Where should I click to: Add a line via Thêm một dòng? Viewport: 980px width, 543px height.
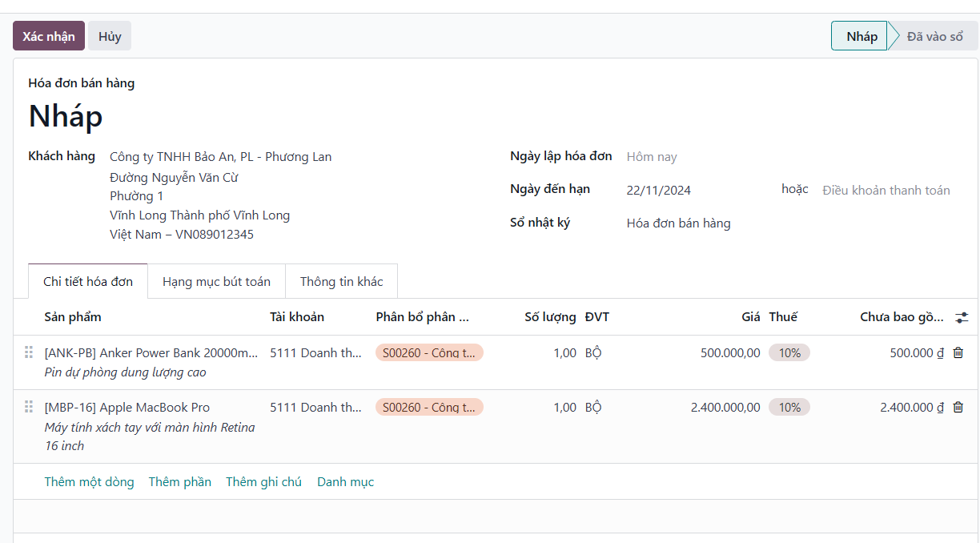tap(89, 481)
